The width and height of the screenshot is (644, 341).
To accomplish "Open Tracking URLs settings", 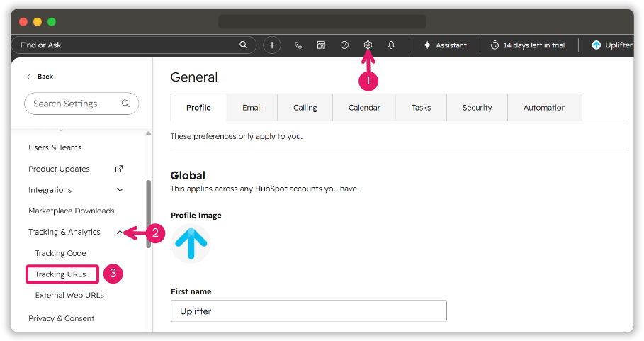I will tap(60, 274).
